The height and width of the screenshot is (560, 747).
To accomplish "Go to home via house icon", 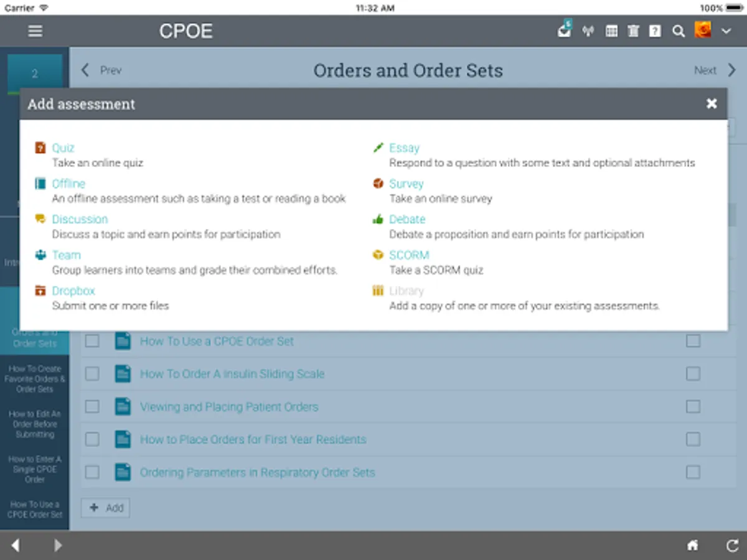I will (x=692, y=546).
